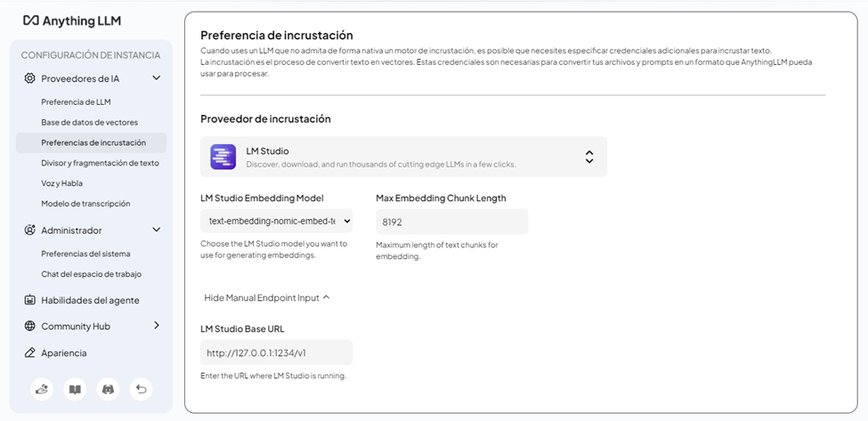
Task: Expand the Community Hub arrow
Action: tap(157, 326)
